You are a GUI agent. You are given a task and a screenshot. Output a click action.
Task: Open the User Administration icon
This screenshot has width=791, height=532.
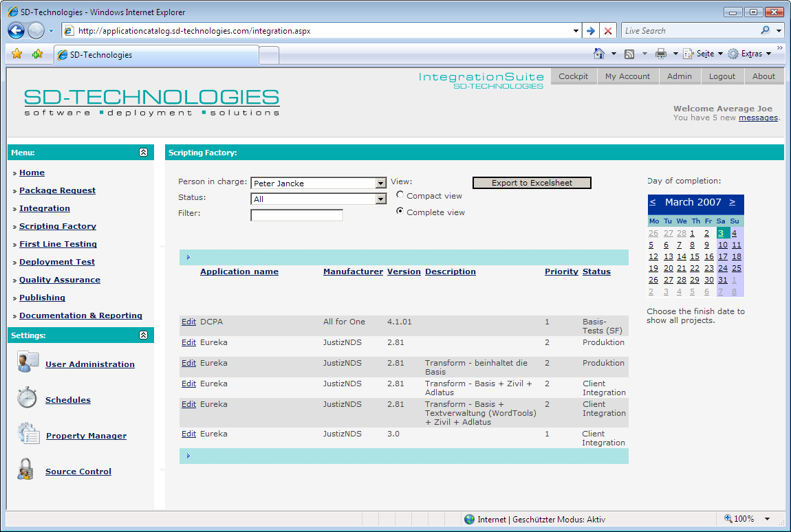(28, 362)
